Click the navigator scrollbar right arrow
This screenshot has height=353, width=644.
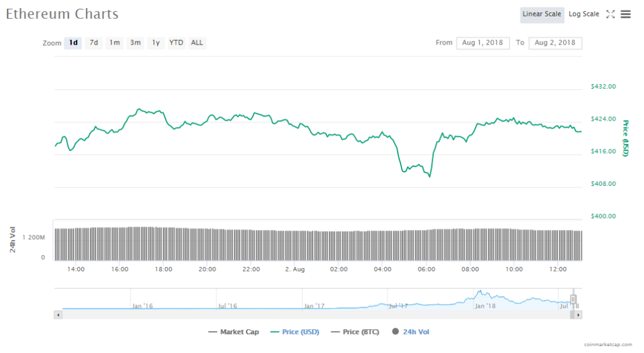[x=579, y=314]
